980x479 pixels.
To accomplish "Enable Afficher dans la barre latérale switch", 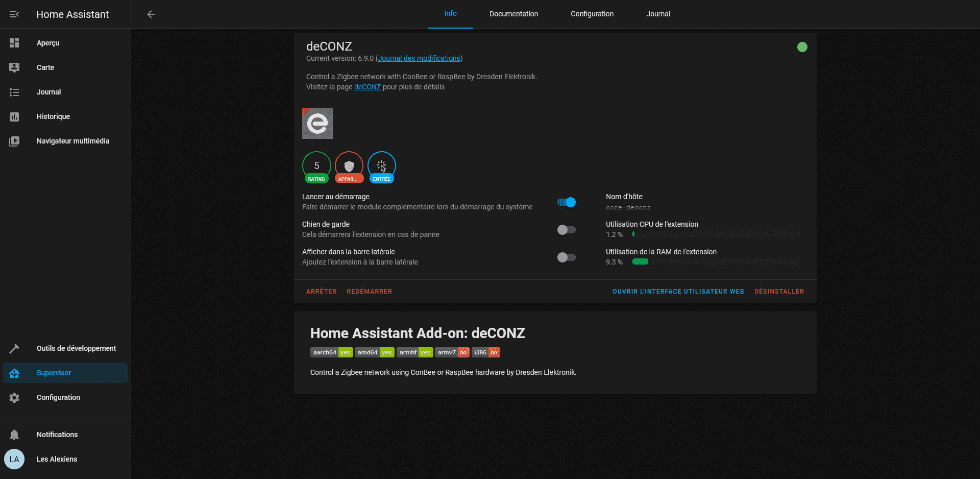I will coord(567,257).
